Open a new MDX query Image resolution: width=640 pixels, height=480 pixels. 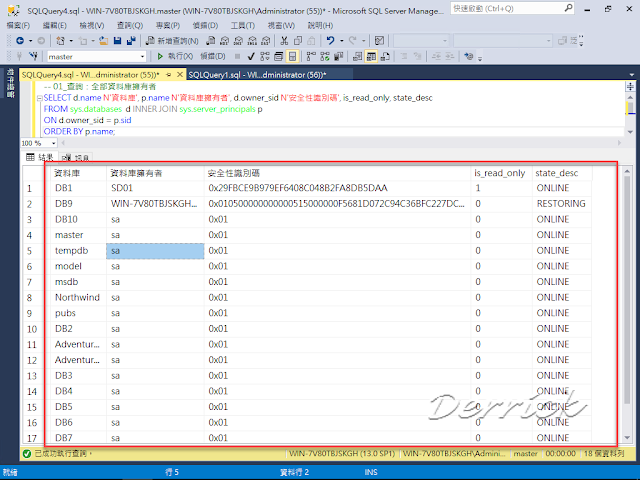tap(224, 40)
